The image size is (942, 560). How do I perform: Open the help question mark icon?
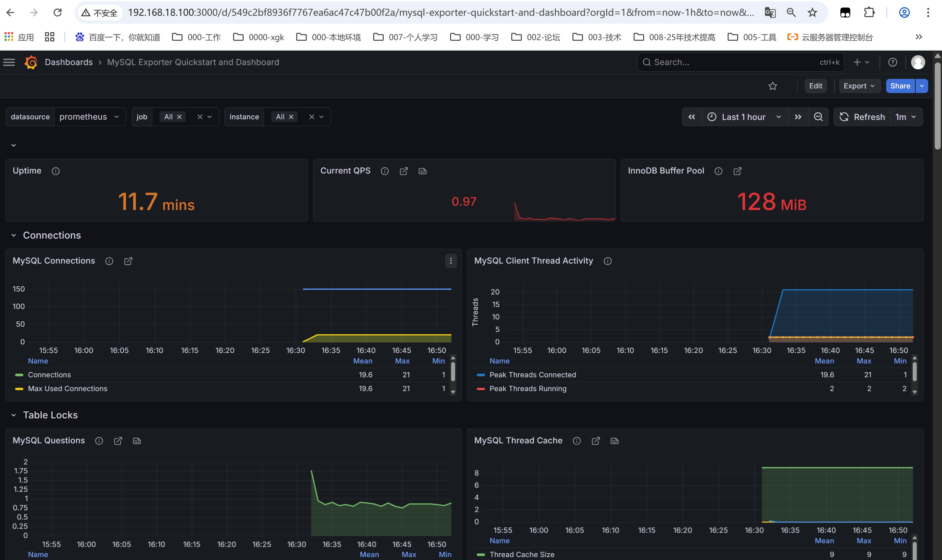tap(892, 62)
